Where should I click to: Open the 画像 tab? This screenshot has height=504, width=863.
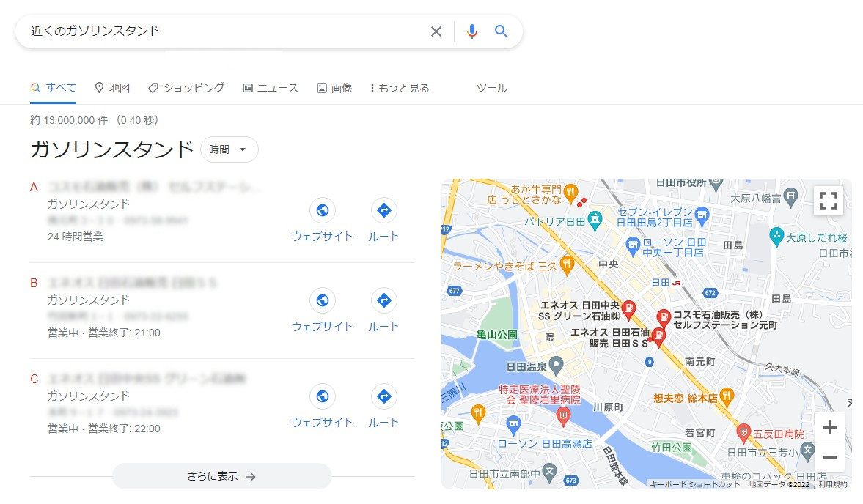(x=334, y=88)
